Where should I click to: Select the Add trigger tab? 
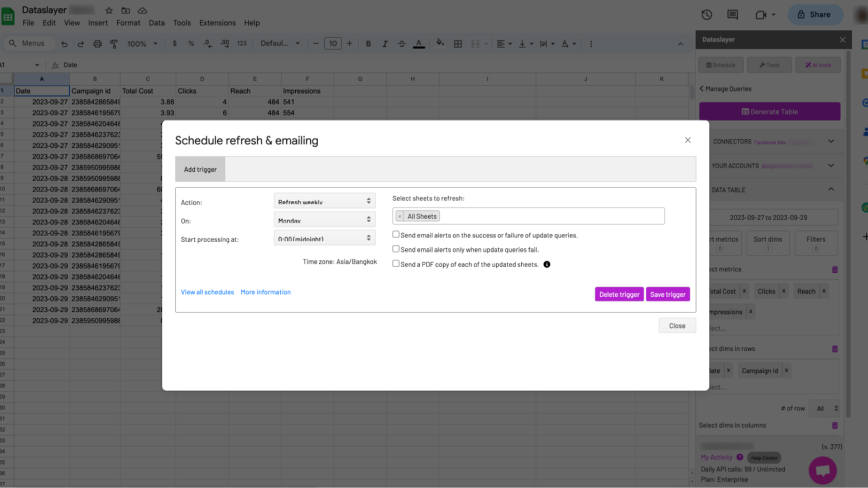pos(200,170)
